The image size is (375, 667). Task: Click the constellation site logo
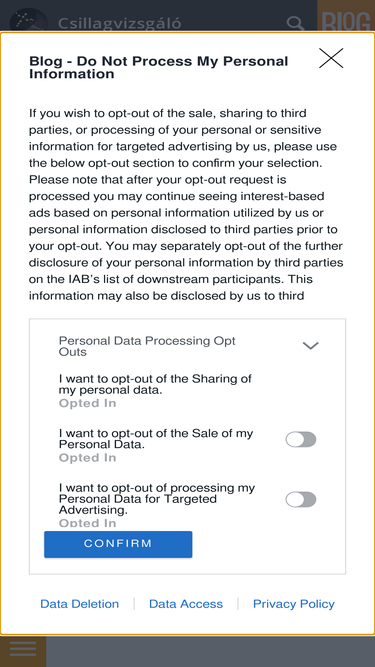pos(28,20)
